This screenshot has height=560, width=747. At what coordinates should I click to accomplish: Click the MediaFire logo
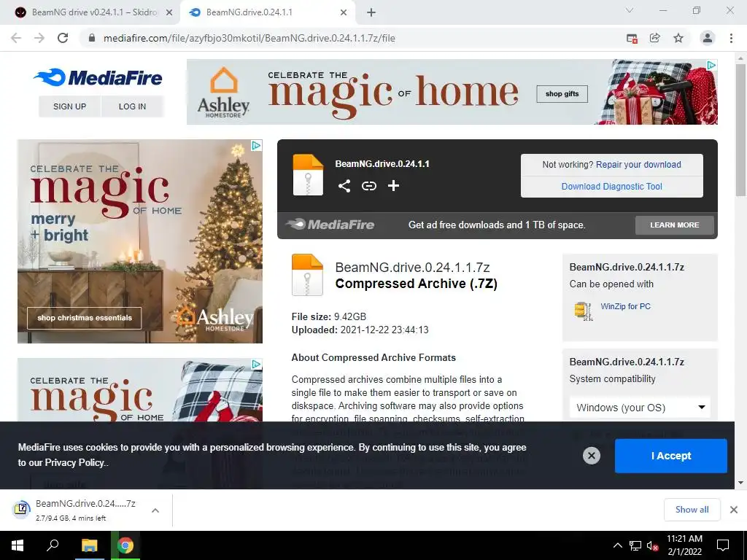98,77
